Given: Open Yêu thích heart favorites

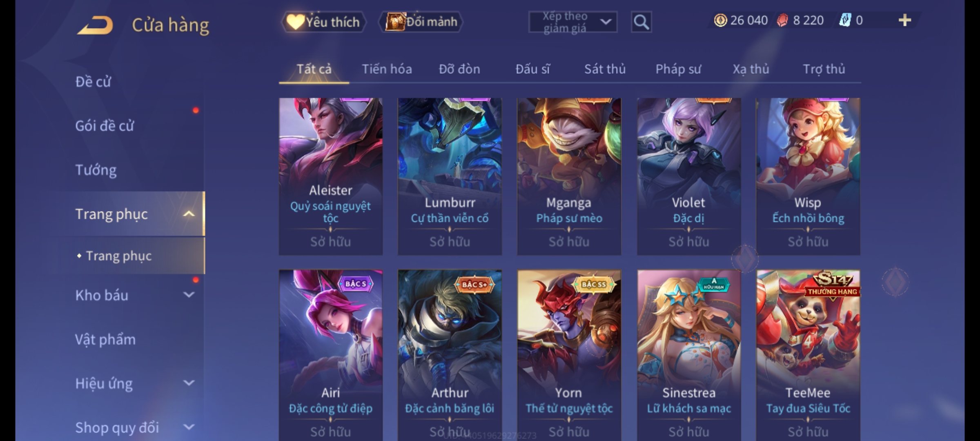Looking at the screenshot, I should coord(323,22).
